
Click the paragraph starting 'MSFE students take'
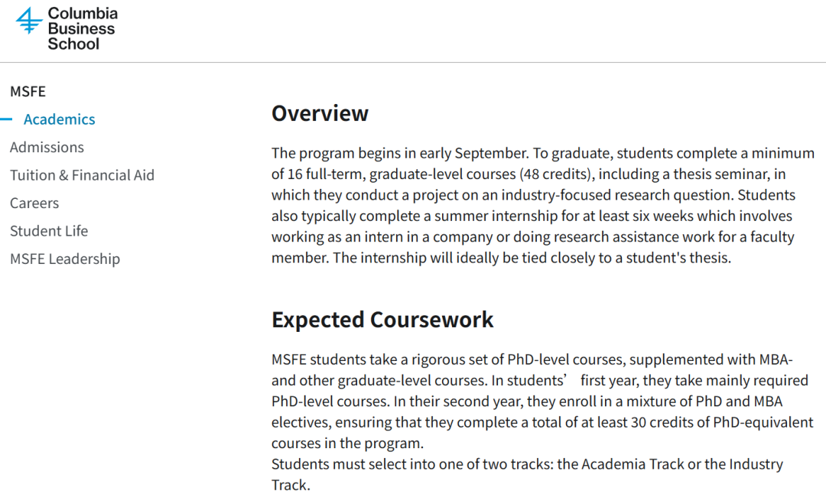click(x=542, y=402)
